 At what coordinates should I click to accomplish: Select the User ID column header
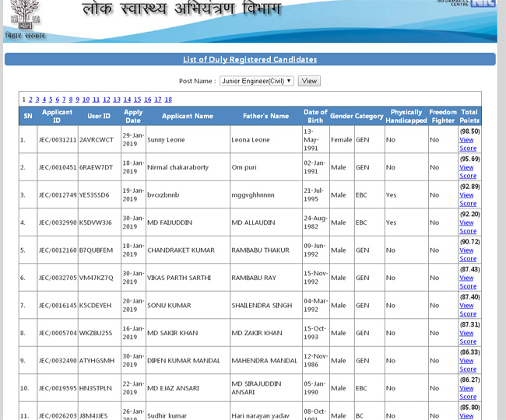tap(99, 116)
